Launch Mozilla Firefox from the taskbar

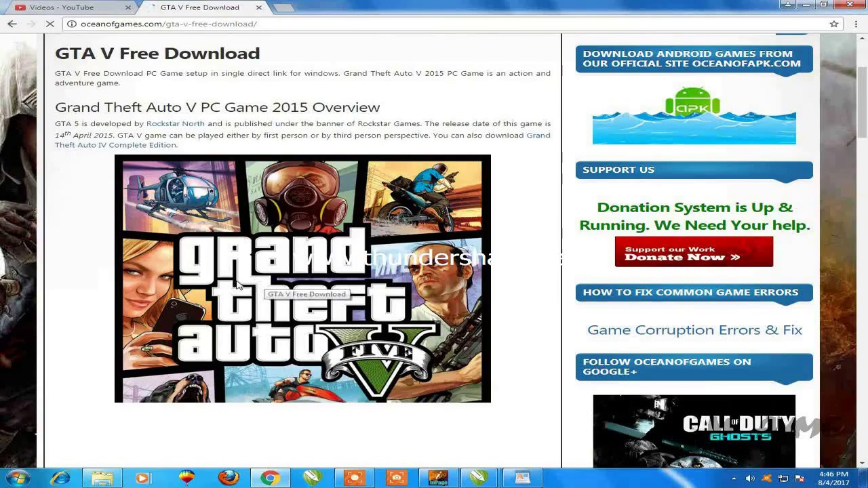click(229, 478)
